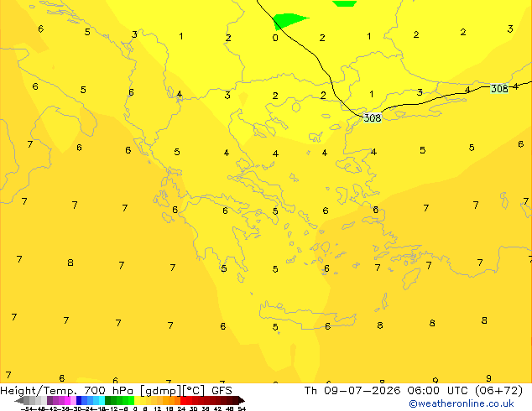532x411 pixels.
Task: Click the dark brown right arrow of scale
Action: pos(242,400)
